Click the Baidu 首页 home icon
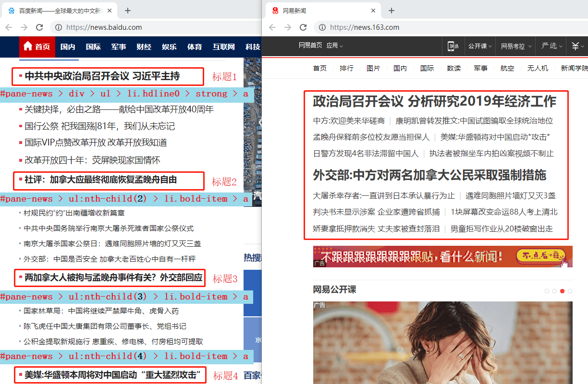The width and height of the screenshot is (588, 384). (x=28, y=47)
